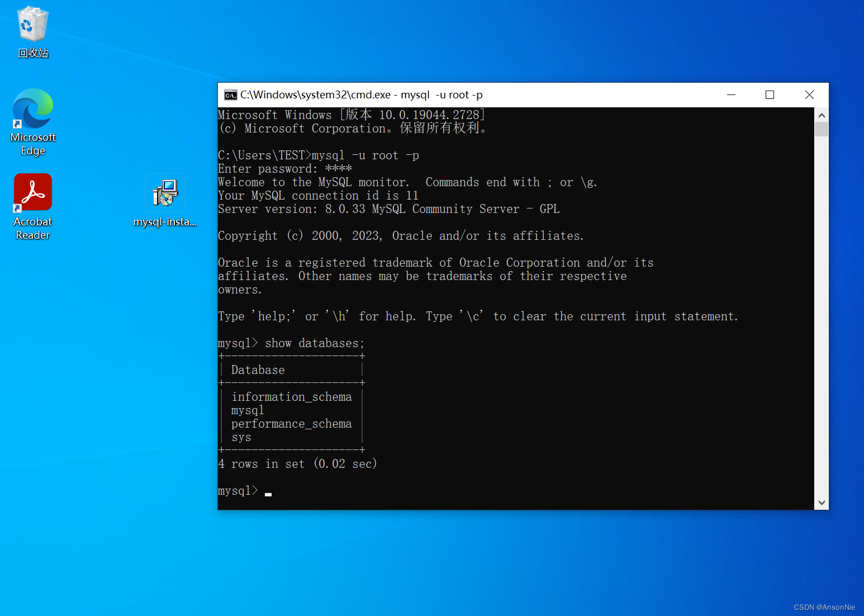Minimize the cmd.exe window
The image size is (864, 616).
[731, 95]
